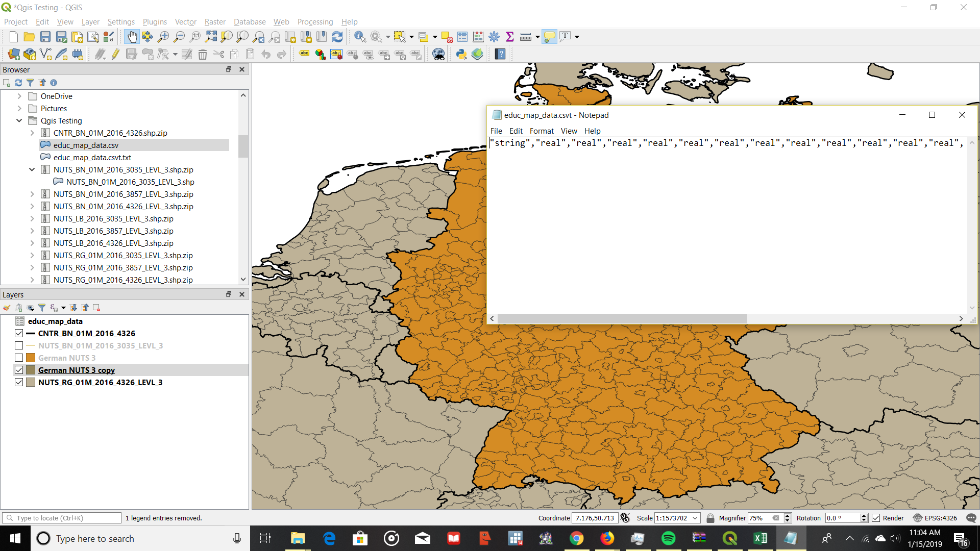980x551 pixels.
Task: Click the delete selected trash icon
Action: click(x=203, y=54)
